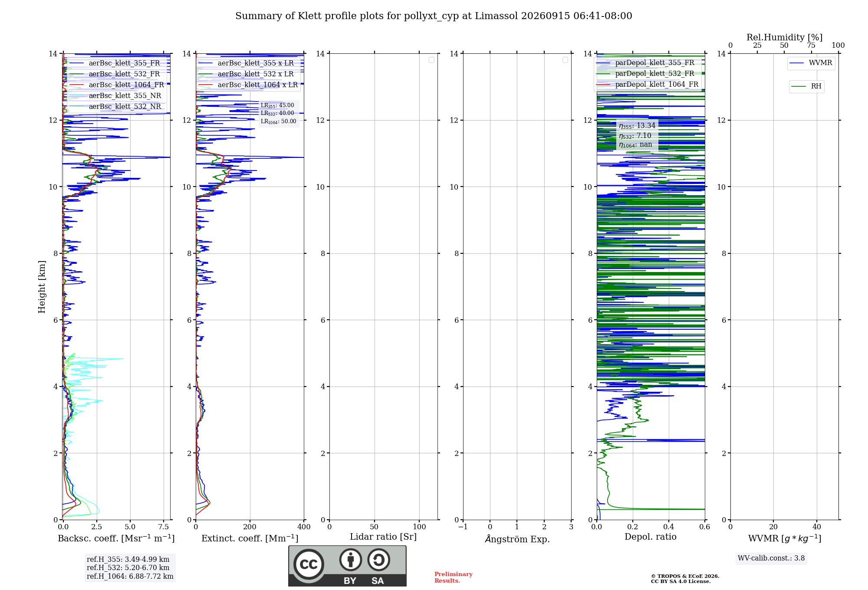Click the Backsc. coeff. axis label
The image size is (868, 590).
[x=116, y=538]
